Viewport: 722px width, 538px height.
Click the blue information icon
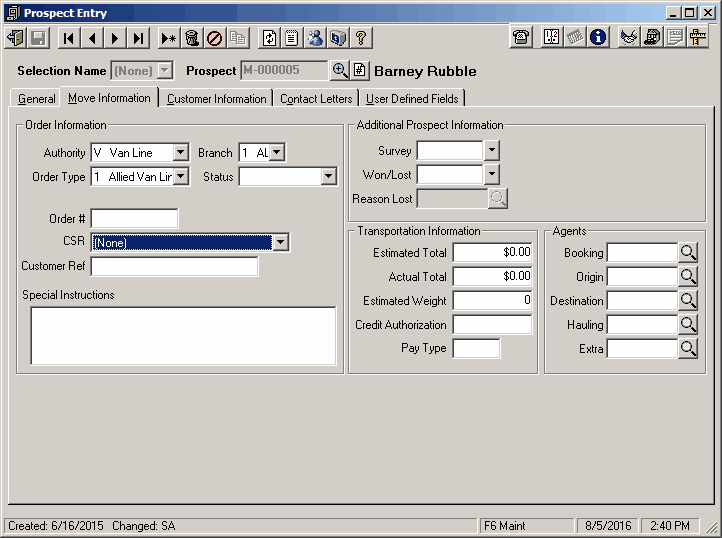point(598,37)
